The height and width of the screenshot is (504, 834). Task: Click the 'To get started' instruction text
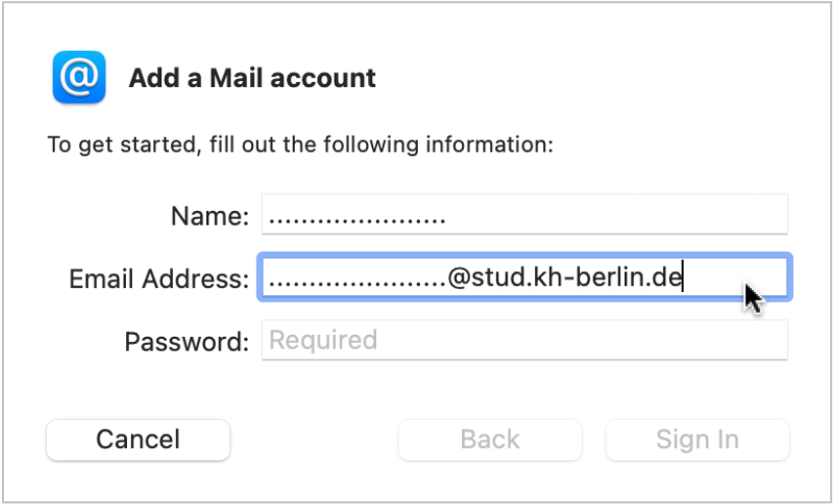click(301, 145)
